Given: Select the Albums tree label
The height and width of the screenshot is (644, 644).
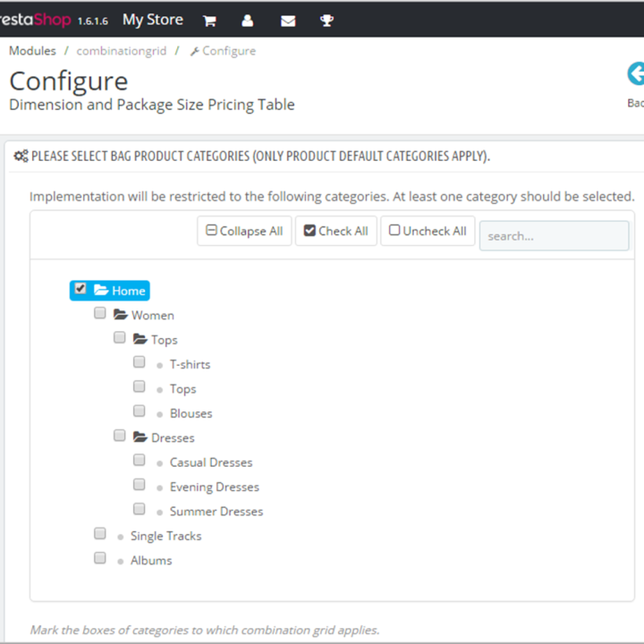Looking at the screenshot, I should click(x=151, y=561).
